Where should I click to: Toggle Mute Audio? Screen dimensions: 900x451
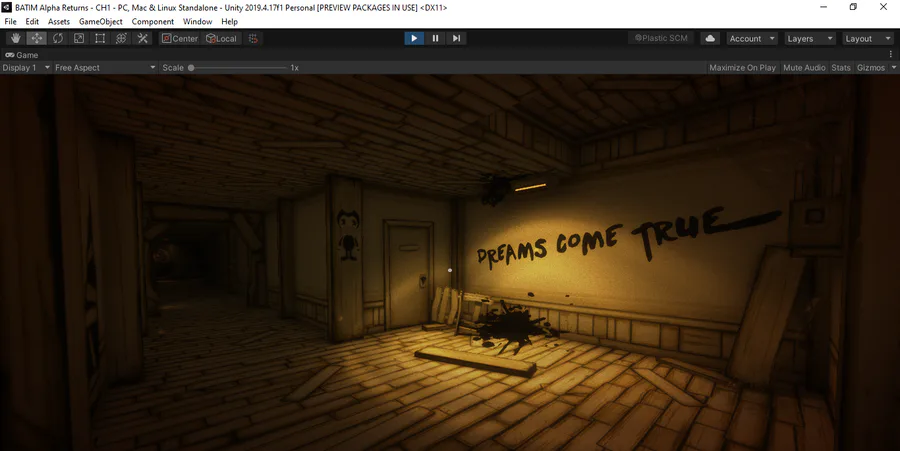click(804, 68)
